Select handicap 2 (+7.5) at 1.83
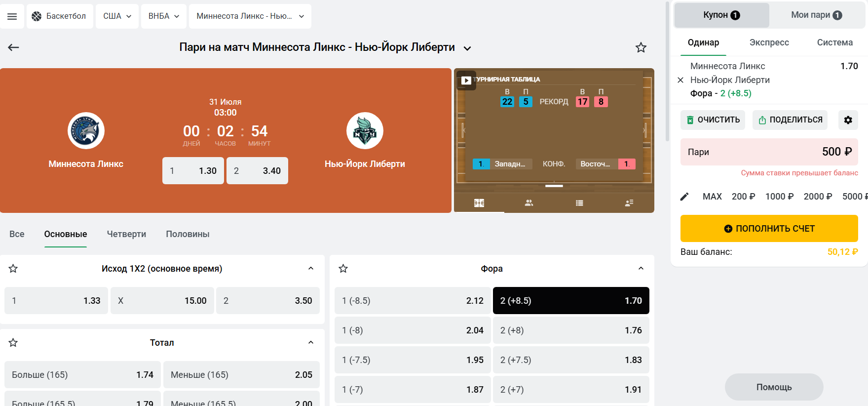The image size is (868, 406). click(x=571, y=360)
